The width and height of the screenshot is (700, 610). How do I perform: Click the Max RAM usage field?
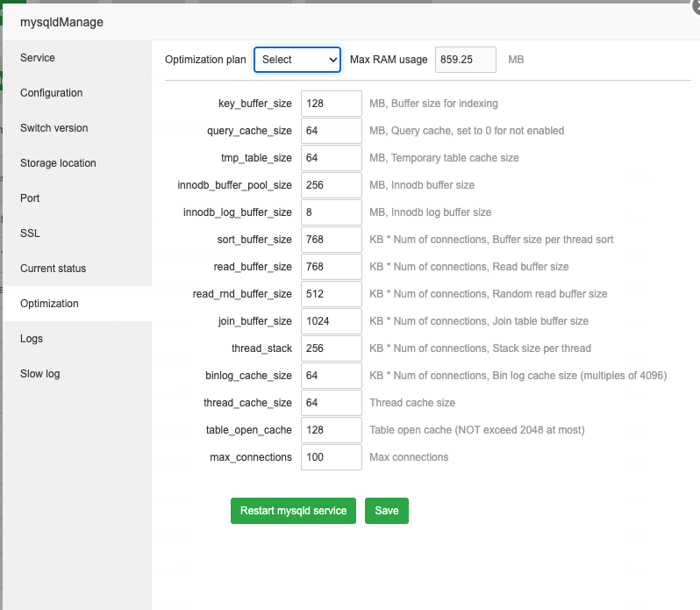(x=466, y=60)
